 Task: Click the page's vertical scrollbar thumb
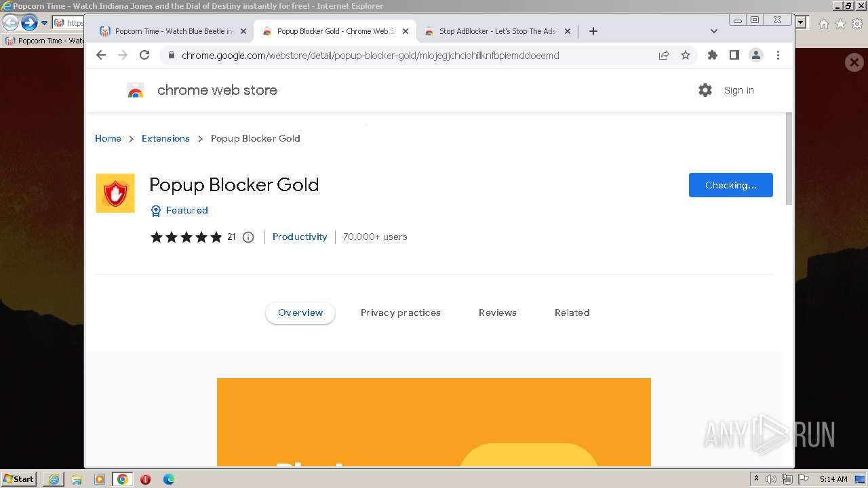789,159
